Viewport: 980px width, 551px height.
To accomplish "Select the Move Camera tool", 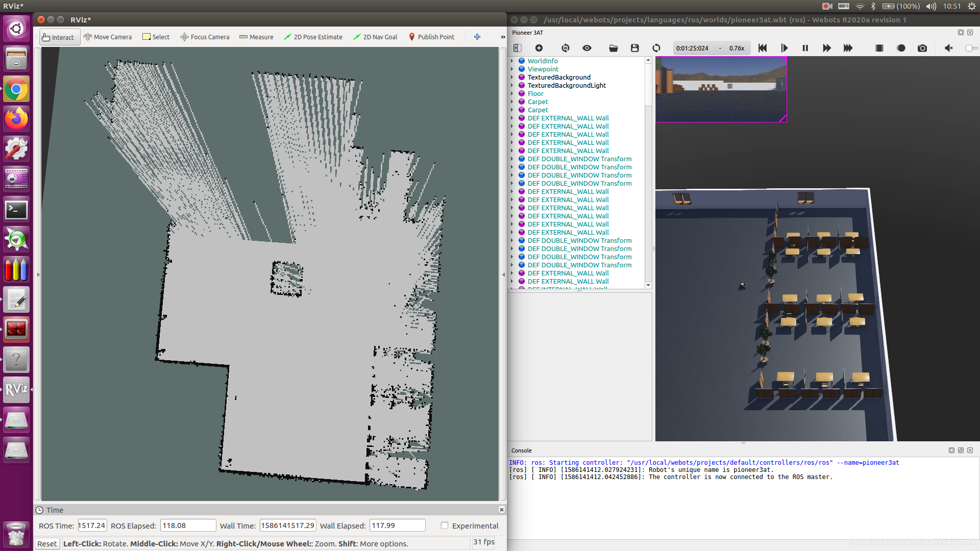I will coord(107,37).
